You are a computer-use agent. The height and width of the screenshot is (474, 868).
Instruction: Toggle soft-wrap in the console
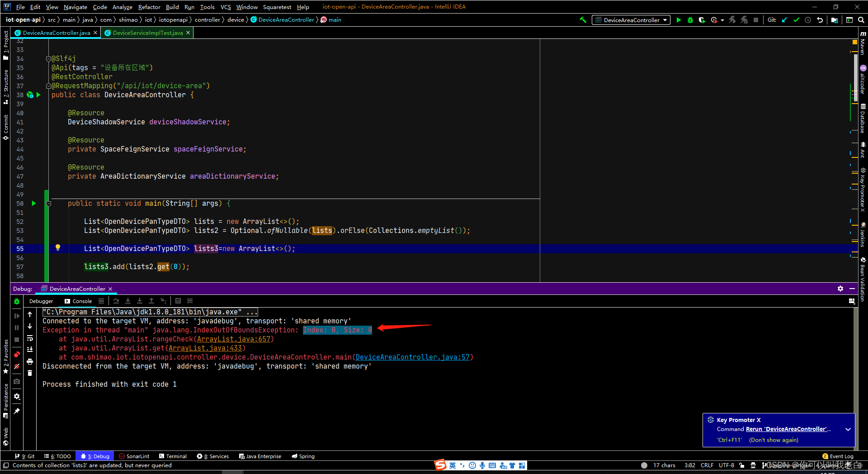[30, 338]
